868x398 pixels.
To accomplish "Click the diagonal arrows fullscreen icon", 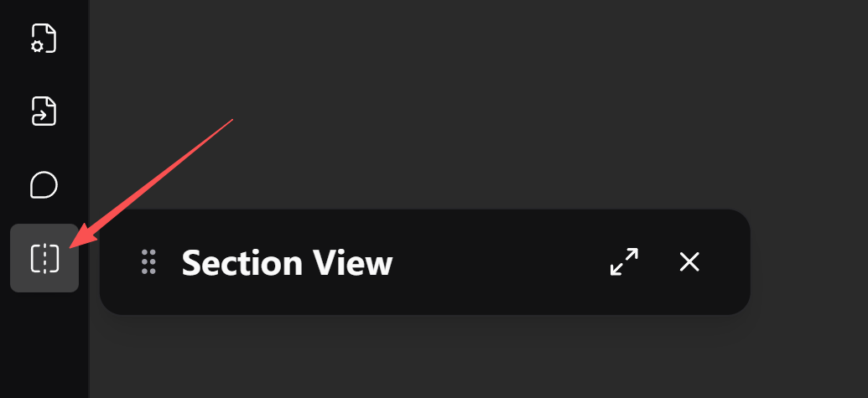I will click(624, 262).
